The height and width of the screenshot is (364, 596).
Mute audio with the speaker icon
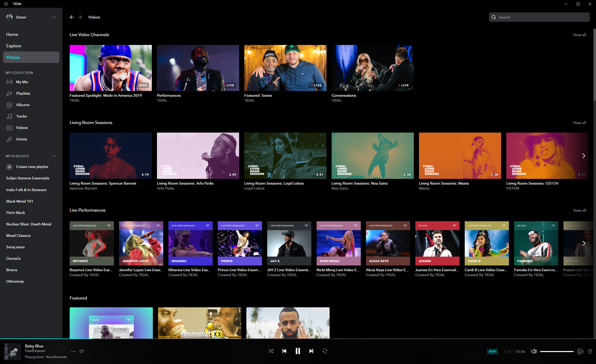tap(534, 351)
